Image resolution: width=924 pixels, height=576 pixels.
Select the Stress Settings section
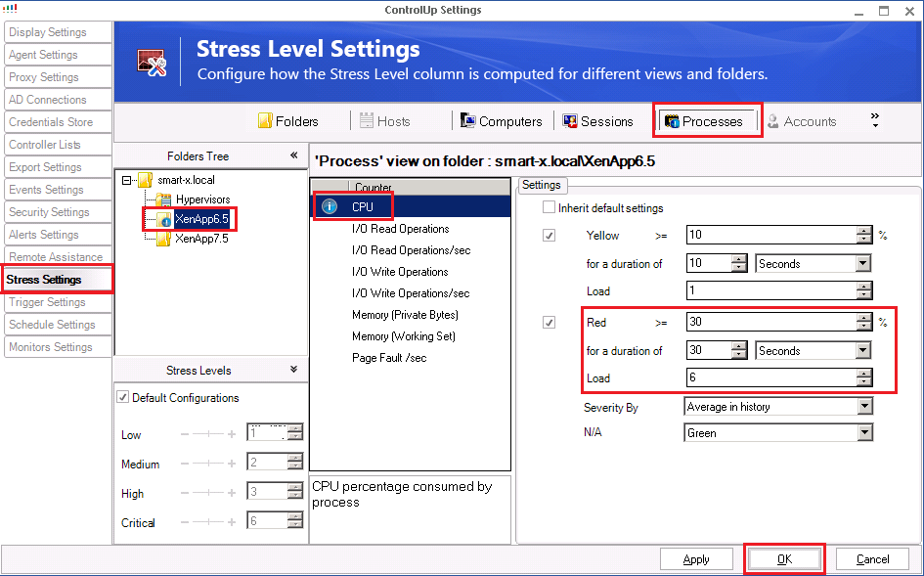pyautogui.click(x=58, y=280)
